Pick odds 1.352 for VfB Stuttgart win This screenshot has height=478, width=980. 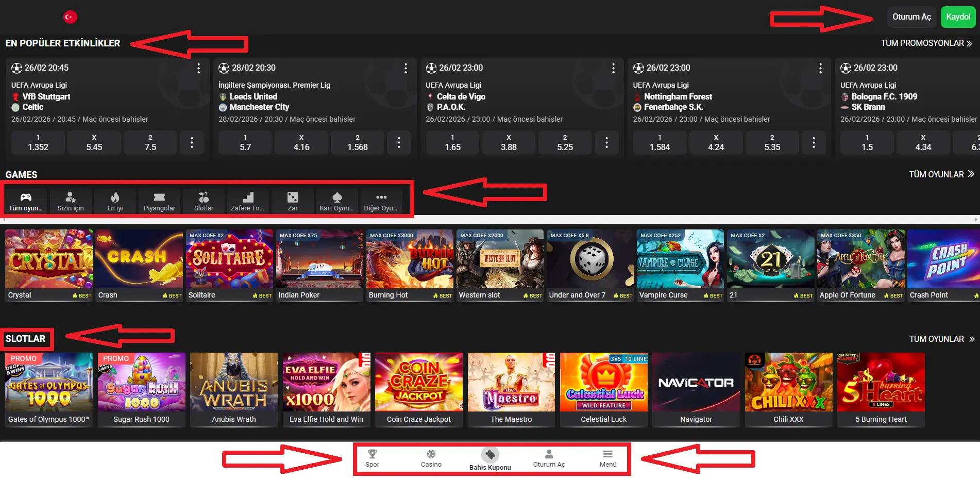pos(38,143)
